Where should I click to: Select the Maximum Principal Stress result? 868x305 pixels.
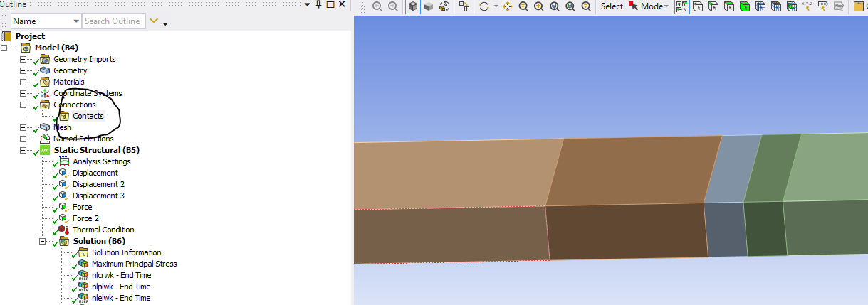[x=134, y=264]
